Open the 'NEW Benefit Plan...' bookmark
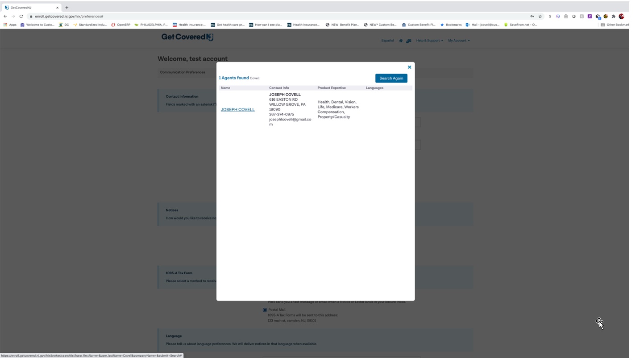This screenshot has height=363, width=644. click(x=342, y=25)
